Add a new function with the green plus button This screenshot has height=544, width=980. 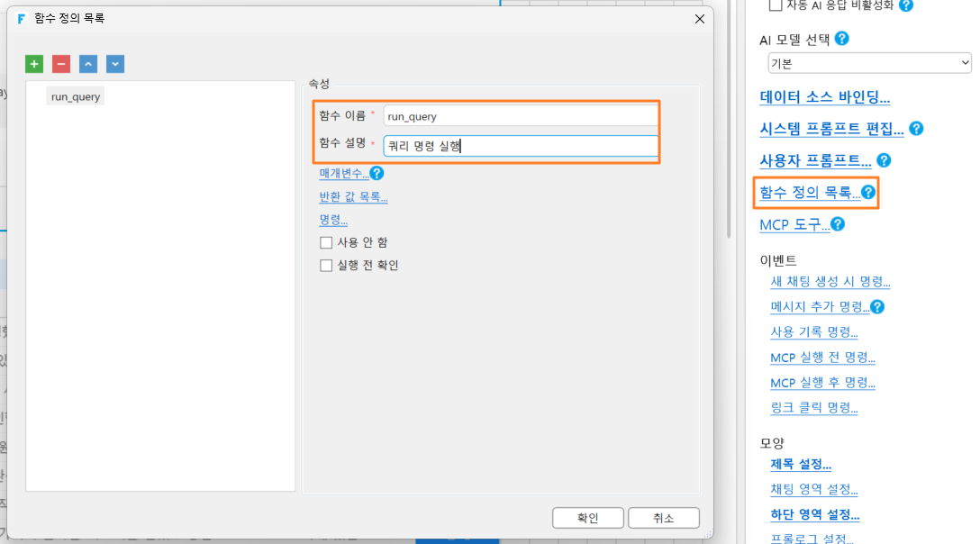click(34, 64)
